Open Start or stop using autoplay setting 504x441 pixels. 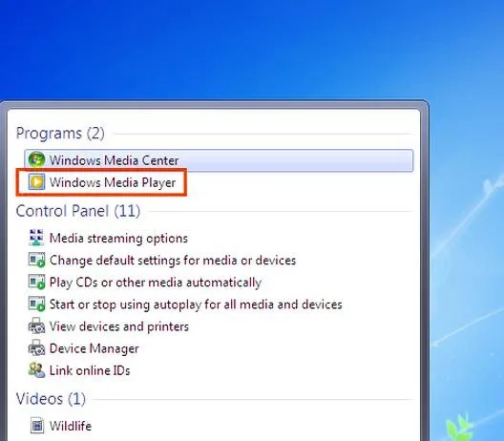pyautogui.click(x=196, y=304)
